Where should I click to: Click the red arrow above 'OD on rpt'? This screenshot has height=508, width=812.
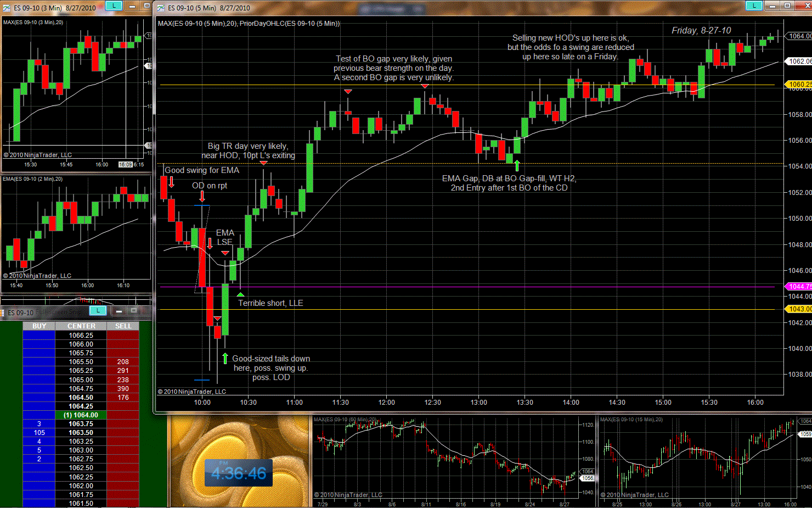click(202, 196)
